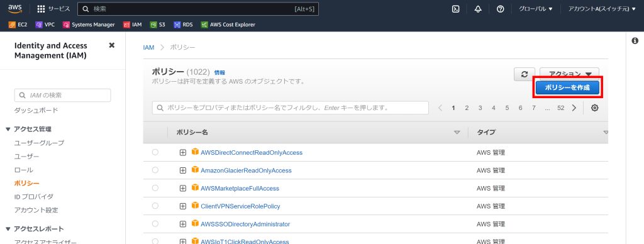Open the グローバル region dropdown
Viewport: 644px width, 244px height.
(x=536, y=9)
